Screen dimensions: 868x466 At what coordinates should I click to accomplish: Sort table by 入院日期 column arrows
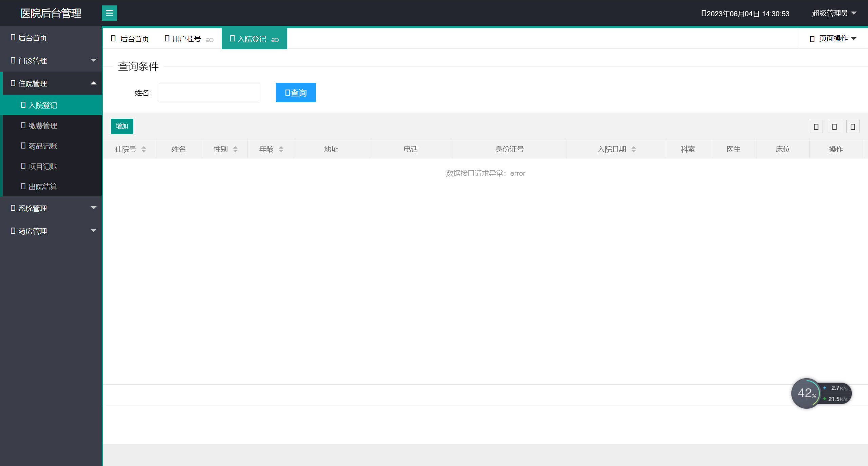pos(634,149)
